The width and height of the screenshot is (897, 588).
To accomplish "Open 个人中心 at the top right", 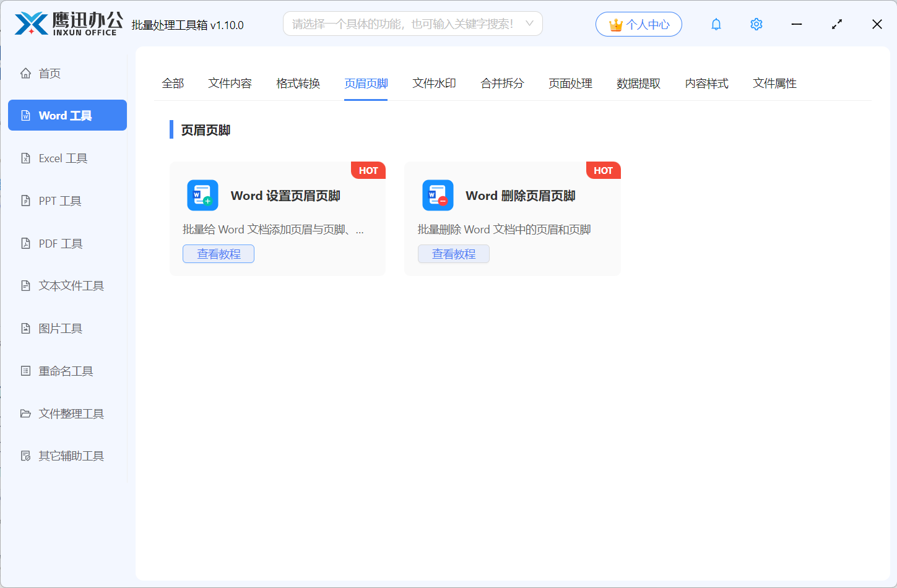I will click(x=638, y=24).
